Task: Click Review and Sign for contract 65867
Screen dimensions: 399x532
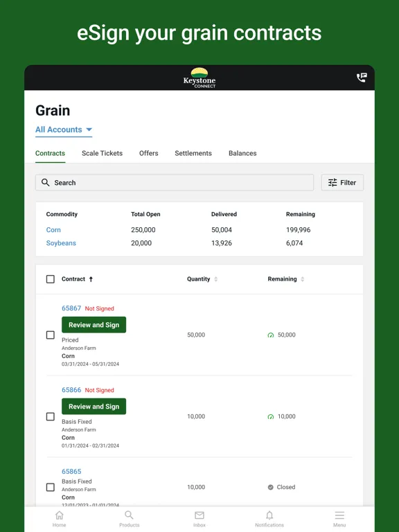Action: click(94, 325)
